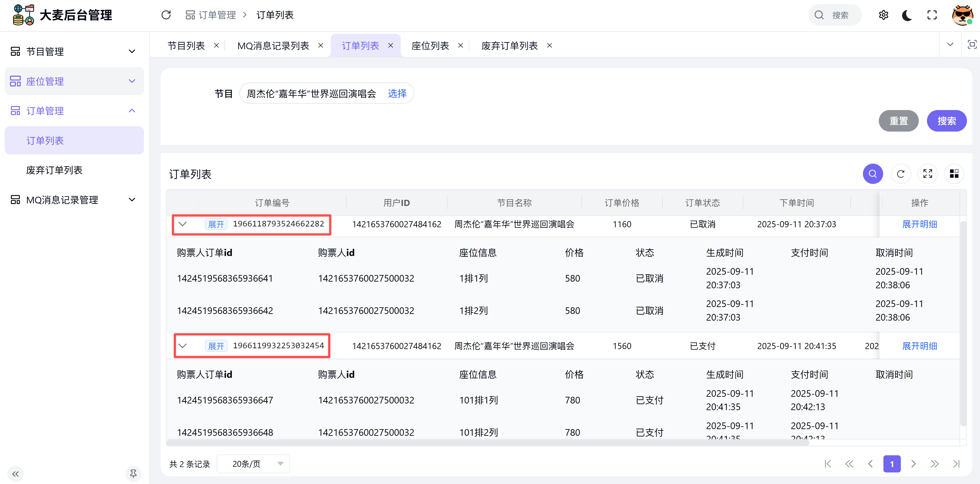Screen dimensions: 980x484
Task: Close the MQ消息记录列表 tab
Action: tap(321, 46)
